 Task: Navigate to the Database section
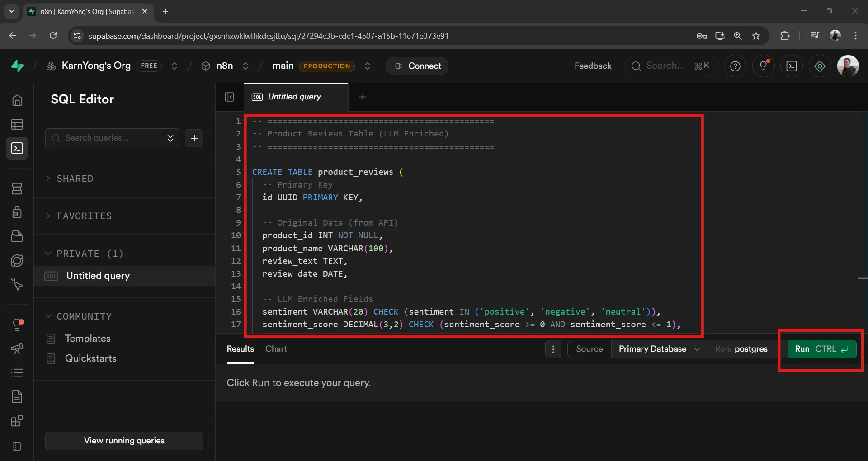[x=17, y=189]
